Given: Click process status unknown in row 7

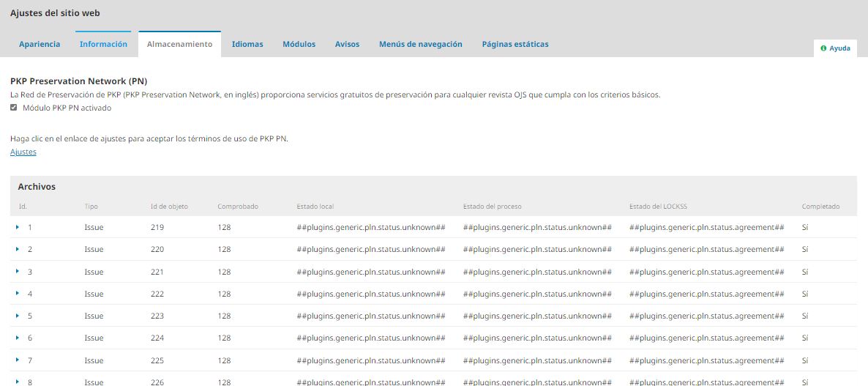Looking at the screenshot, I should (x=537, y=360).
